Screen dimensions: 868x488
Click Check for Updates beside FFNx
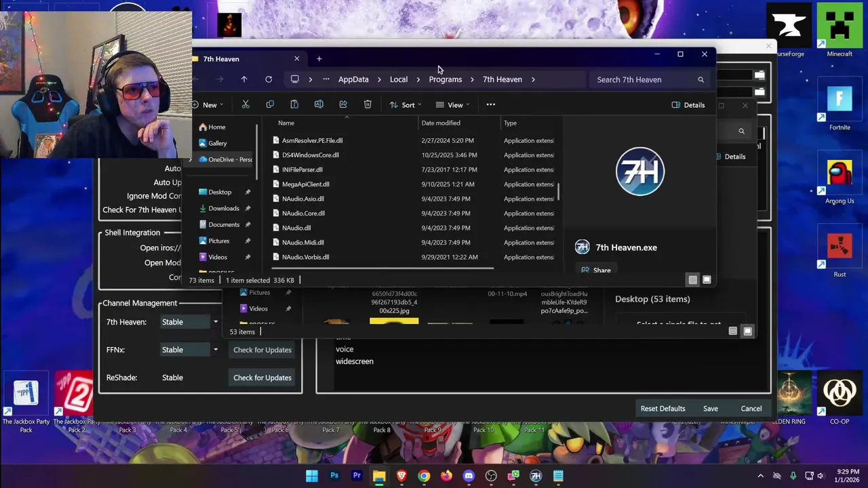[x=262, y=350]
